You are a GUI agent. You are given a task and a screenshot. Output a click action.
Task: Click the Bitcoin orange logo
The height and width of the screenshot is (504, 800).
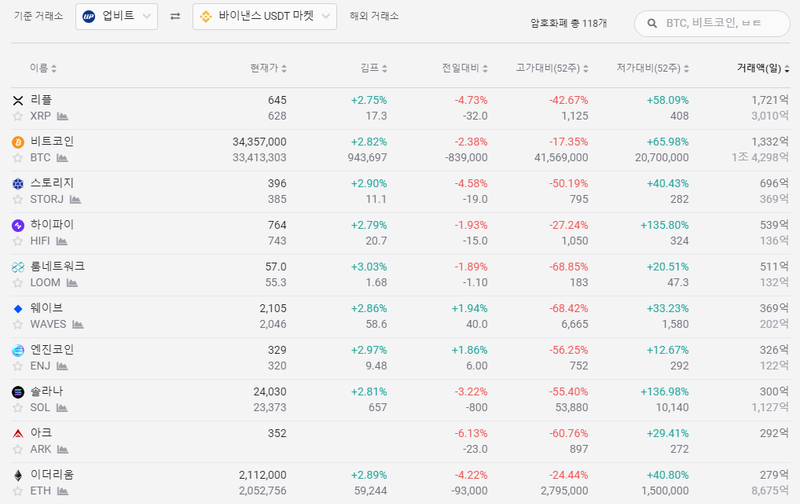coord(18,142)
